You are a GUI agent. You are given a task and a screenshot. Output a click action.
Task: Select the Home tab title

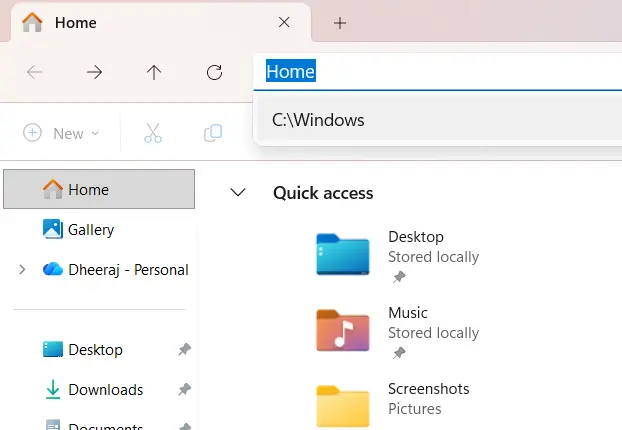click(x=76, y=23)
